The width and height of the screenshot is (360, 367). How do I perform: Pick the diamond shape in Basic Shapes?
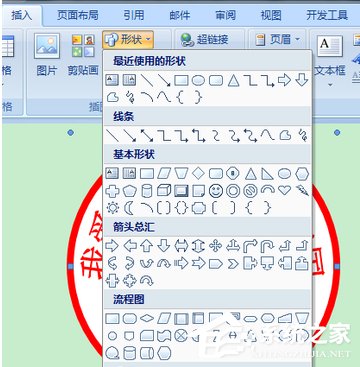tap(198, 174)
